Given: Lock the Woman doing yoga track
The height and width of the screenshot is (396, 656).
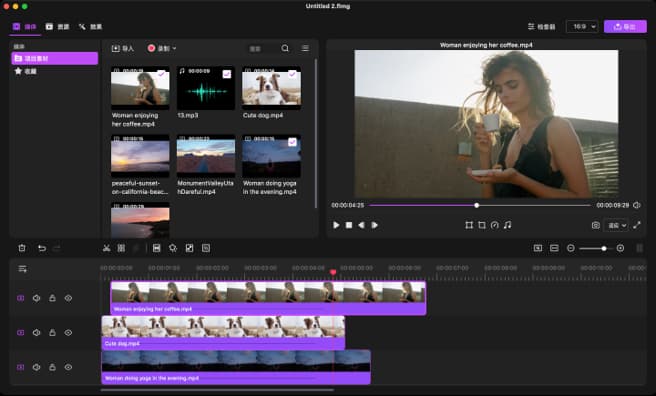Looking at the screenshot, I should pyautogui.click(x=52, y=367).
